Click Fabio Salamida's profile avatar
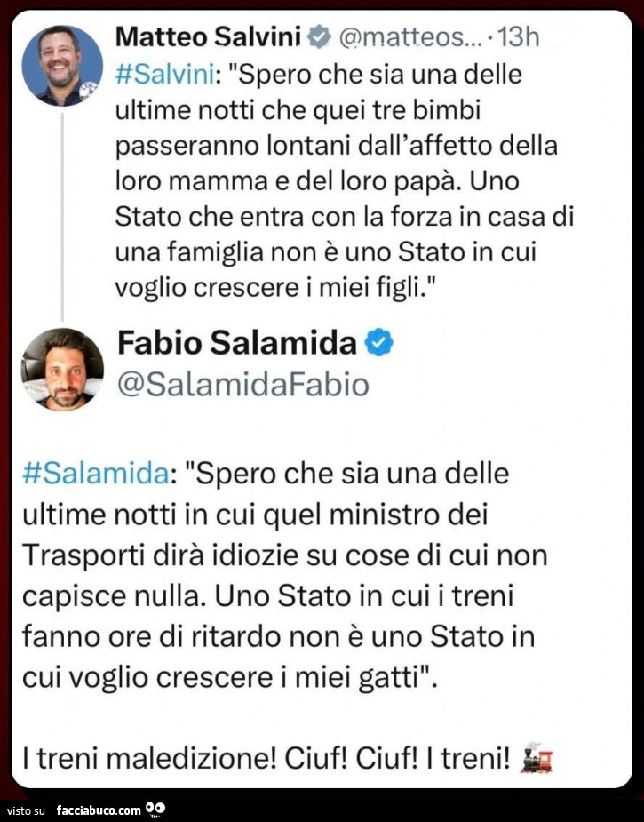This screenshot has width=644, height=822. pyautogui.click(x=60, y=369)
